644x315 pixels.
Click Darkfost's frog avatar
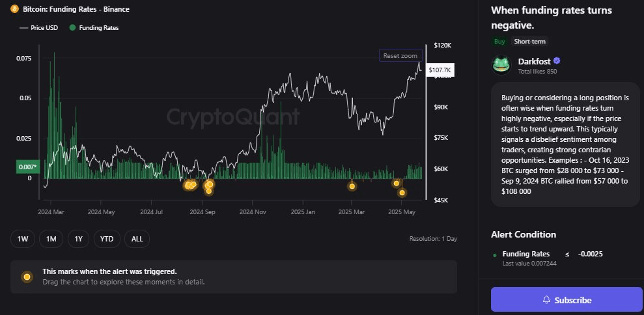[x=501, y=65]
